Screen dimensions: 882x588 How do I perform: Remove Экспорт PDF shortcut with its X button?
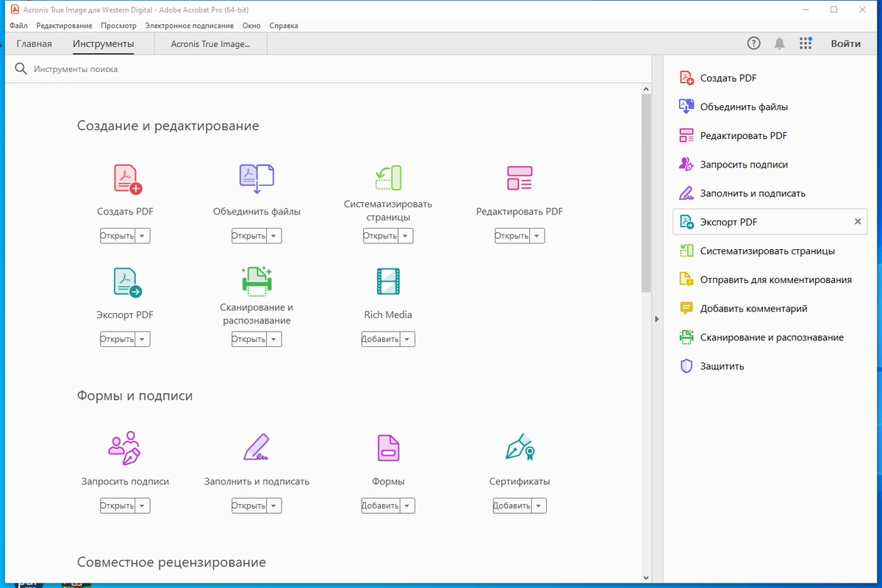(857, 222)
